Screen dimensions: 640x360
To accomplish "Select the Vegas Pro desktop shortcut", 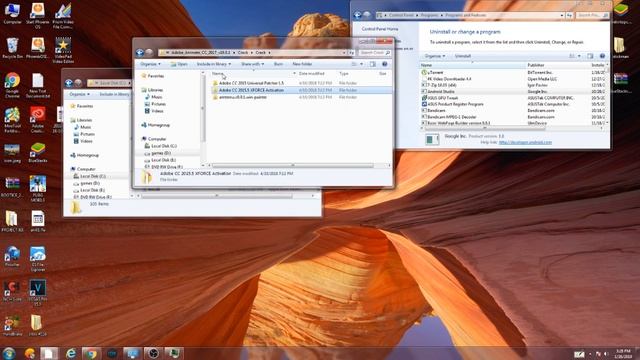I will (x=38, y=293).
